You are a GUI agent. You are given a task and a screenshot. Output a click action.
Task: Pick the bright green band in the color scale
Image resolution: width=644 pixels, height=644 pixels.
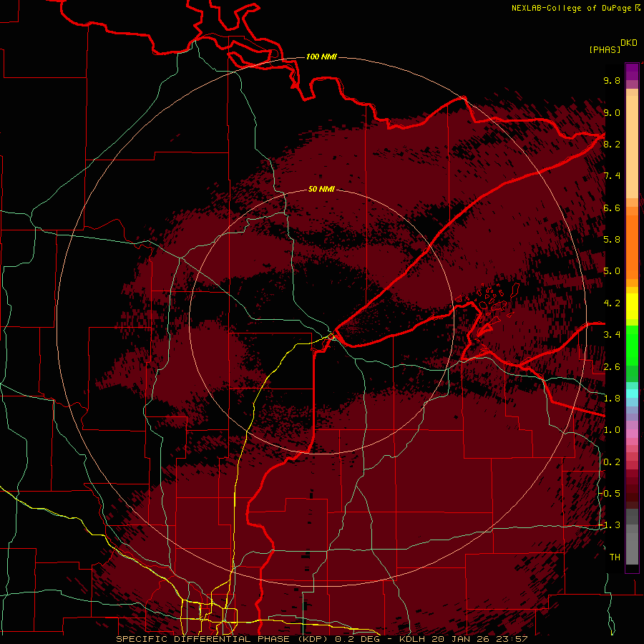632,345
